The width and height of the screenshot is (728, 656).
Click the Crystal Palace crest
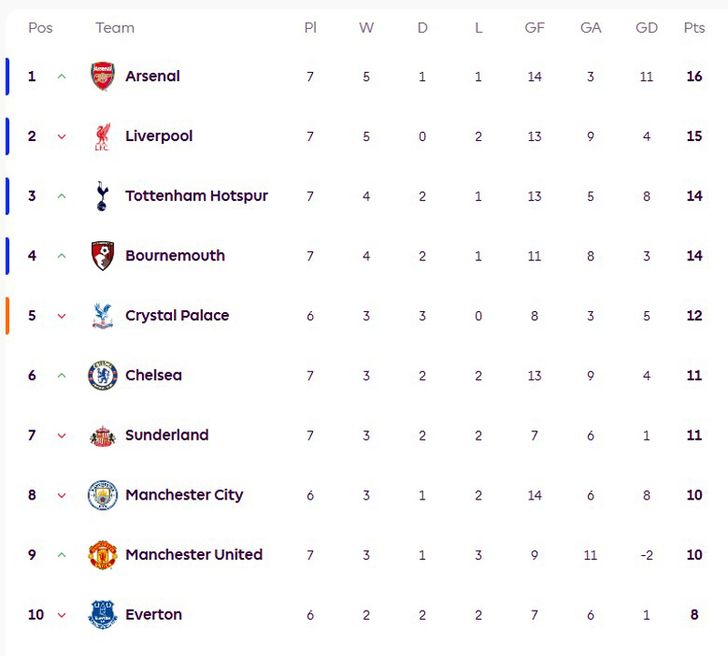pos(103,316)
